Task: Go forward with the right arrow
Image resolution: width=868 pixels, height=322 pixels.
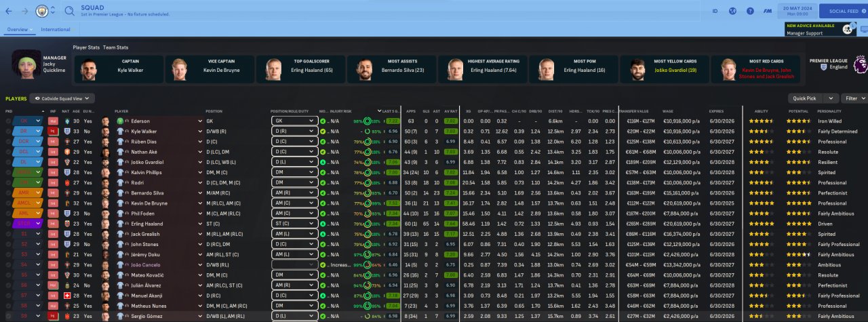Action: (25, 11)
